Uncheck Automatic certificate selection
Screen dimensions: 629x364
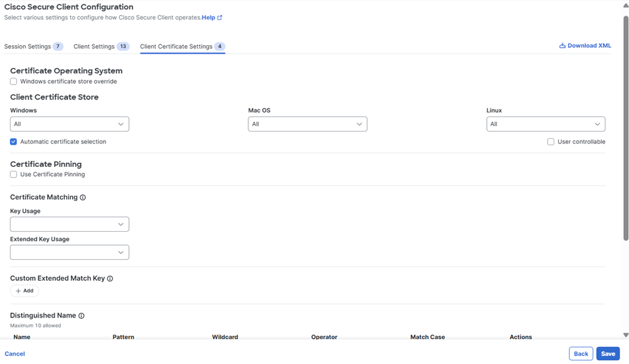[14, 141]
